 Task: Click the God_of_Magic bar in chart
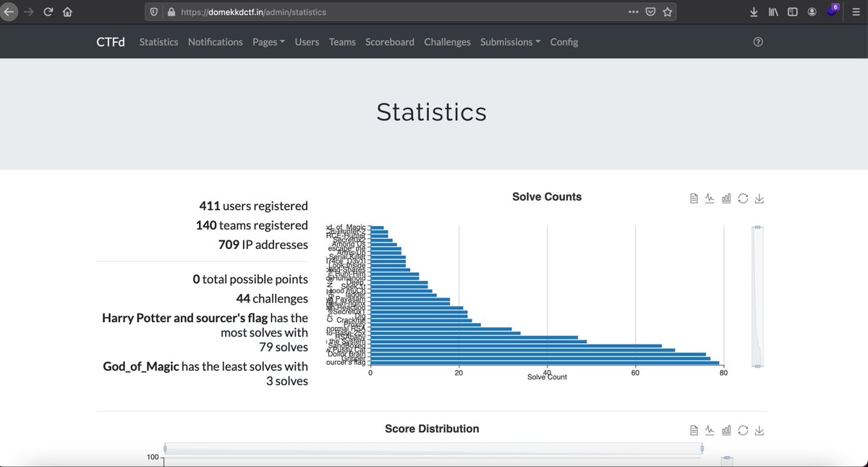[x=377, y=228]
